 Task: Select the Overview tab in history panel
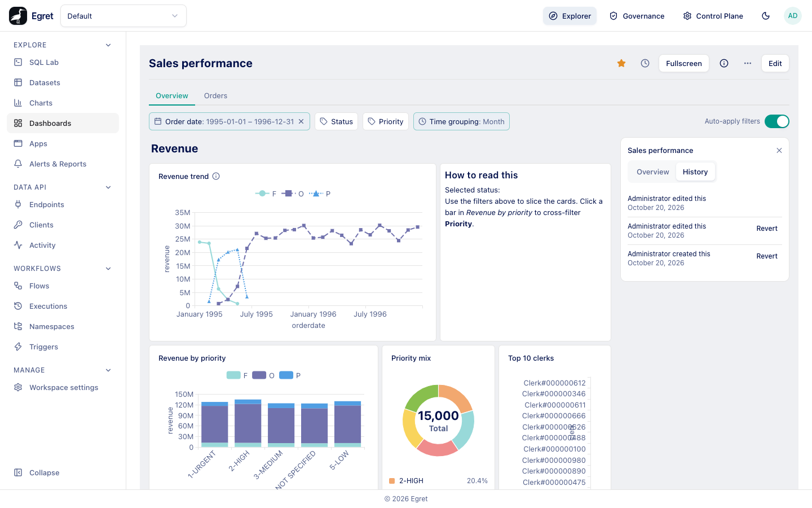point(653,172)
